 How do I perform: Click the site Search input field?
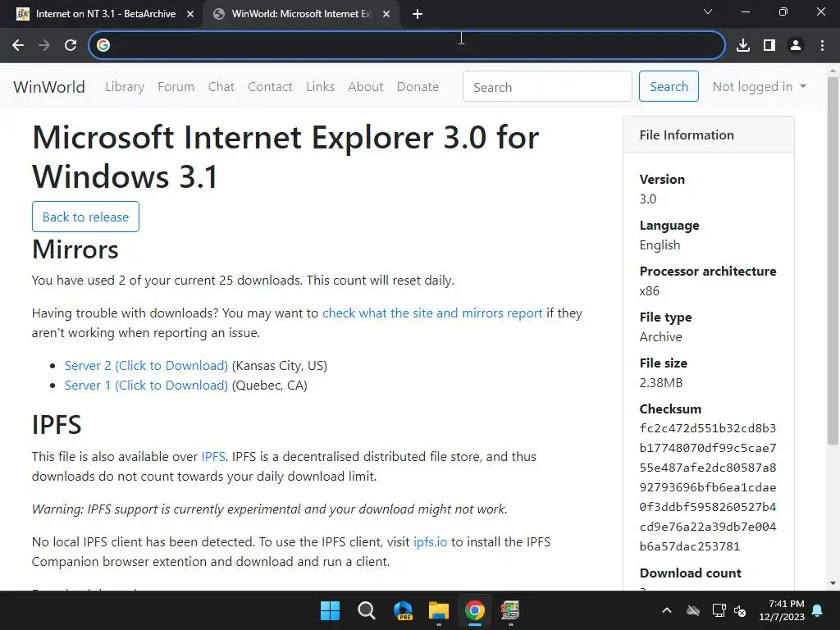click(547, 87)
